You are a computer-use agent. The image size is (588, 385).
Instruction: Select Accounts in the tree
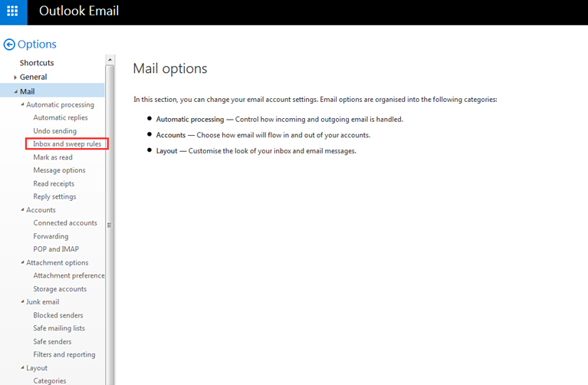[41, 210]
